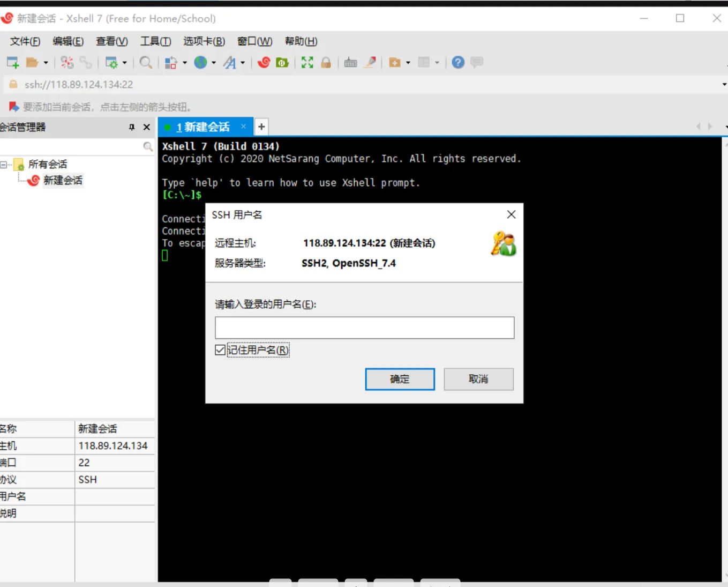Screen dimensions: 728x587
Task: Collapse the 所有会话 tree node
Action: [4, 165]
